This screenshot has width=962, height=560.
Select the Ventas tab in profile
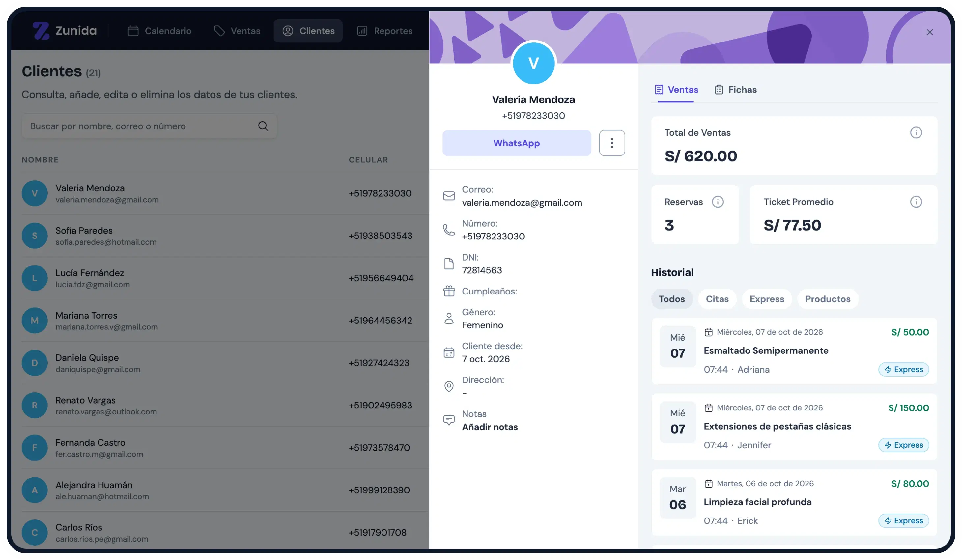pos(676,90)
